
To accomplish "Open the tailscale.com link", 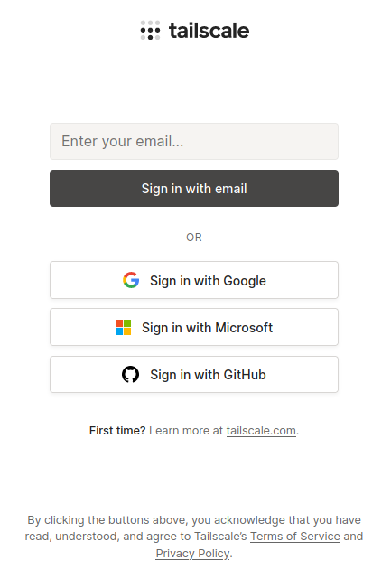I will (261, 431).
